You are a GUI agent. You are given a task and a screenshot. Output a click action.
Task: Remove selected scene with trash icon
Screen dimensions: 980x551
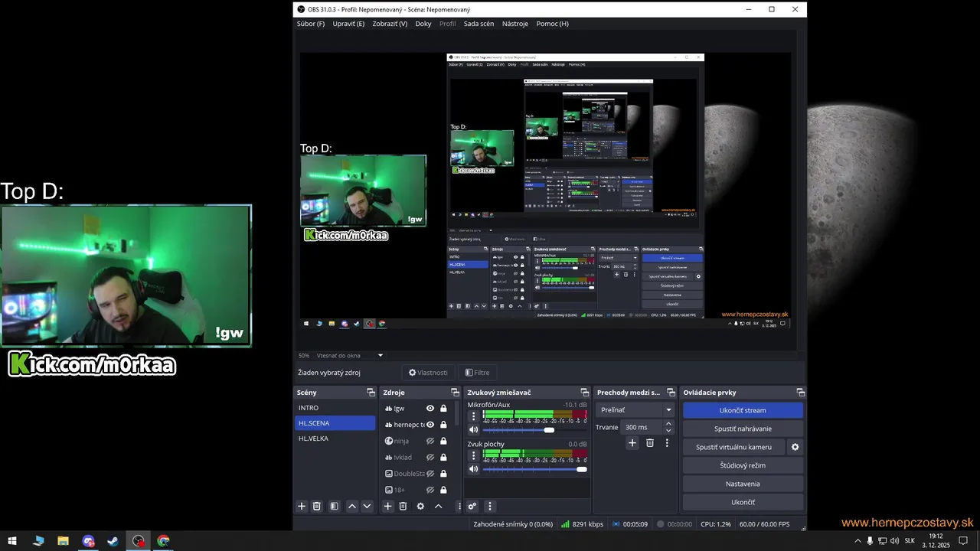[x=317, y=506]
